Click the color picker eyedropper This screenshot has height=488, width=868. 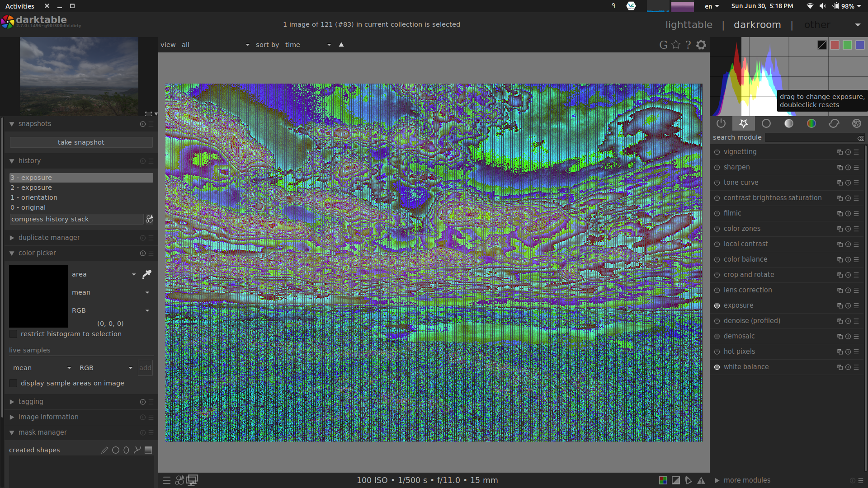[x=147, y=274]
